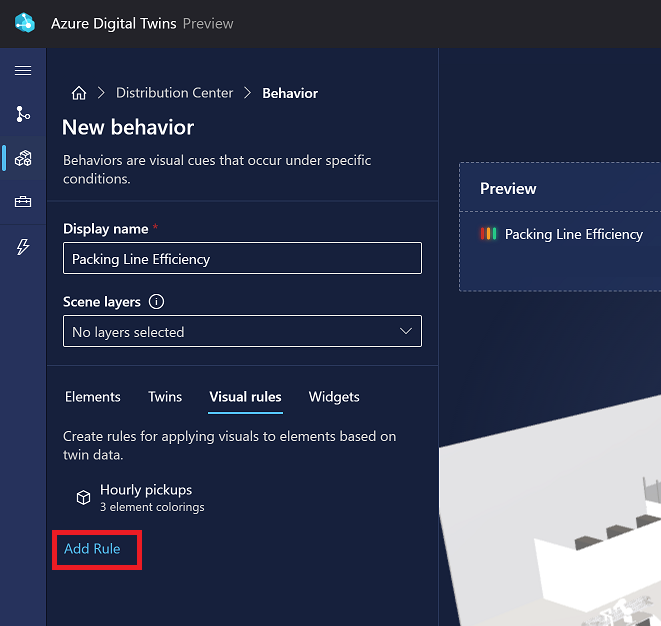Expand the Scene layers dropdown
The image size is (661, 626).
pos(242,331)
